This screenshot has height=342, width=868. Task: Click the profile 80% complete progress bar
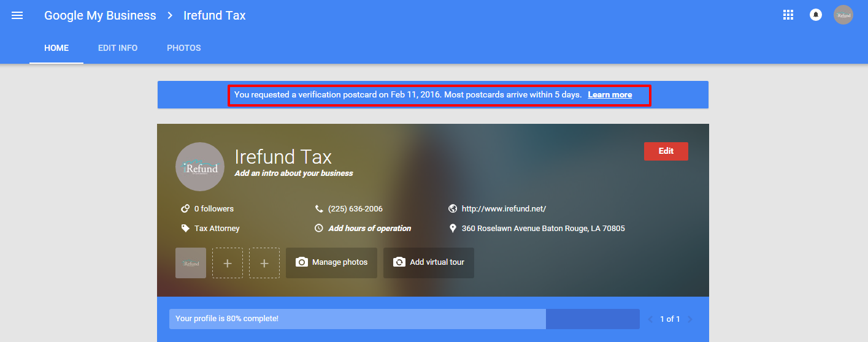(404, 319)
